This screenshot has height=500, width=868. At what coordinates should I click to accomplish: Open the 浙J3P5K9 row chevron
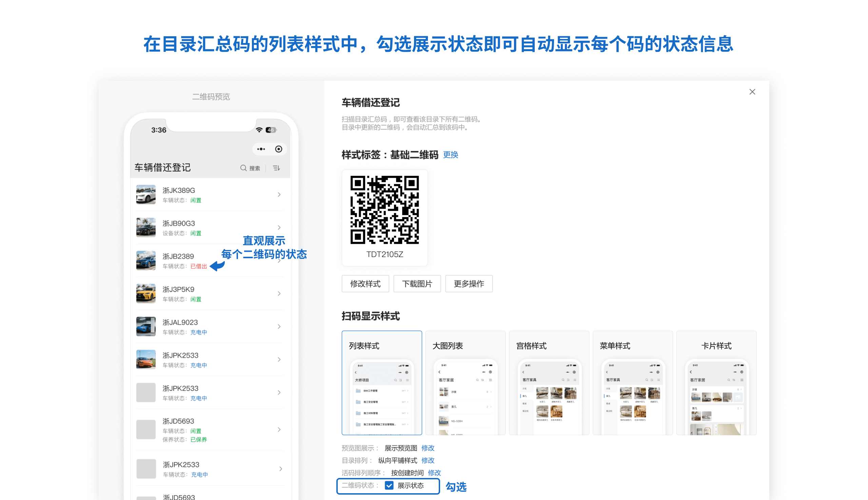[279, 293]
